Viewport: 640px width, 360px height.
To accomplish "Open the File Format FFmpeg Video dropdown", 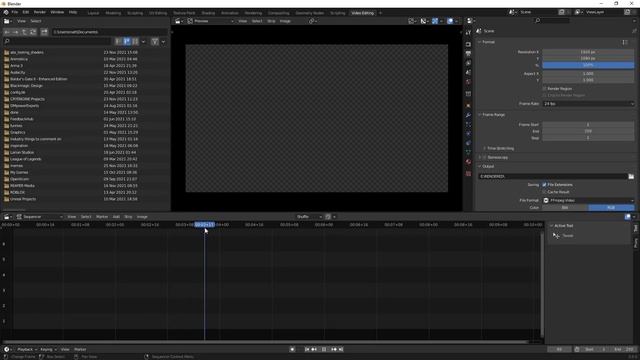I will (x=588, y=200).
